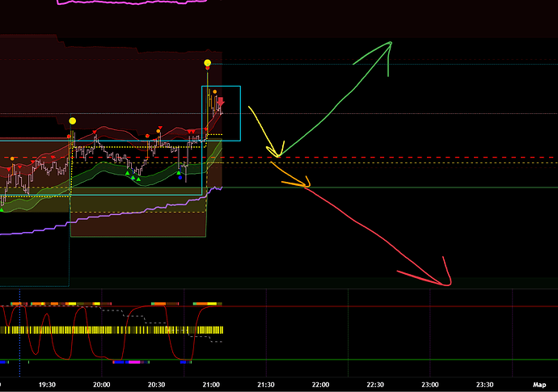
Task: Select the small cyan rectangle around latest candles
Action: (x=221, y=86)
